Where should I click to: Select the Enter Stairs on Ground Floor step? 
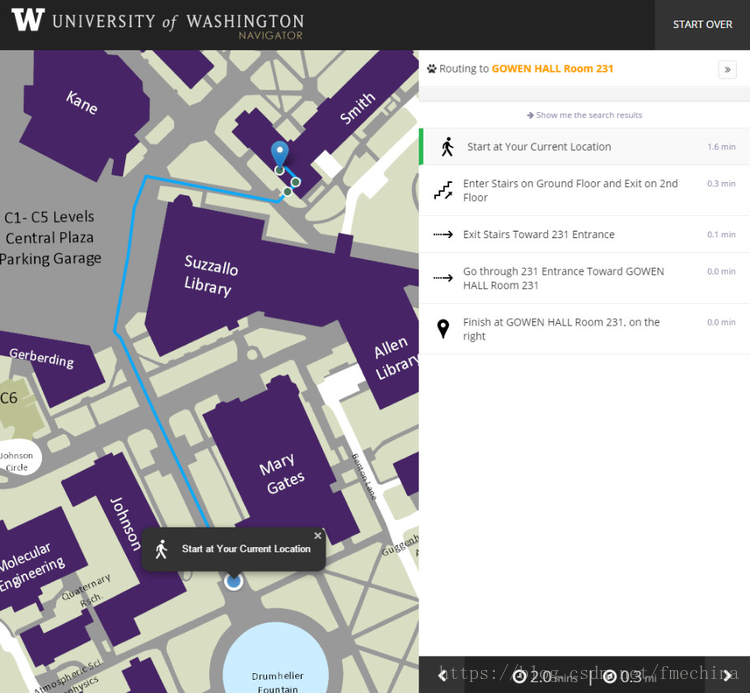tap(584, 190)
